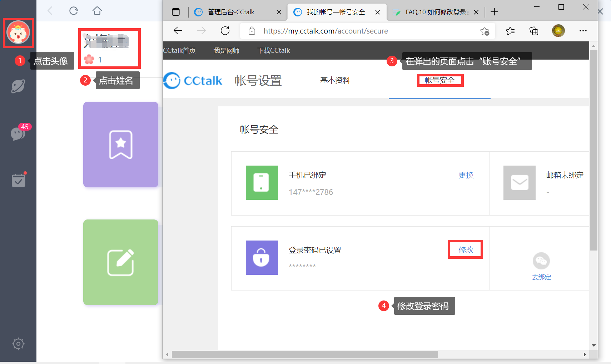Viewport: 611px width, 364px height.
Task: Go to CCtalk home icon
Action: pos(97,11)
